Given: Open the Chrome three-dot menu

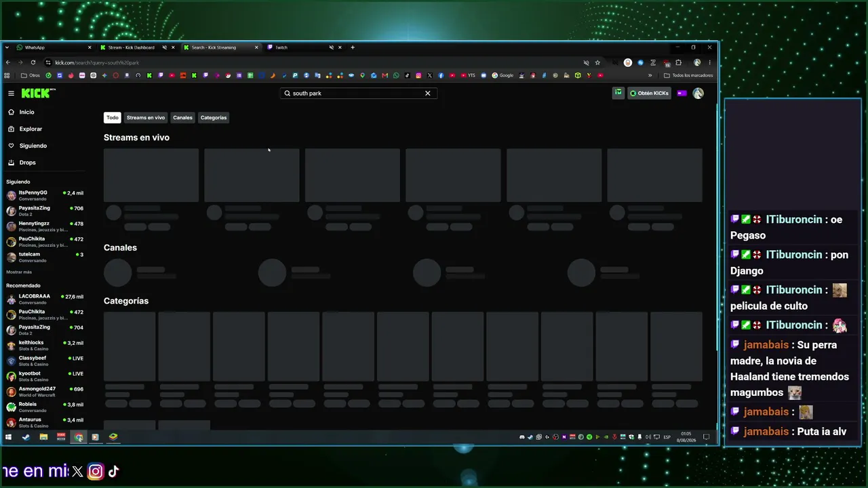Looking at the screenshot, I should [x=709, y=62].
